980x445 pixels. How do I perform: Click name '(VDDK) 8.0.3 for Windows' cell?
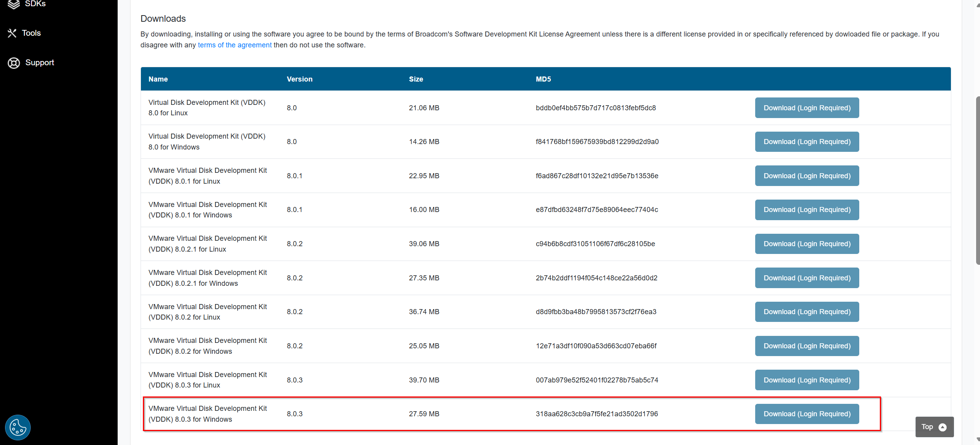tap(208, 414)
